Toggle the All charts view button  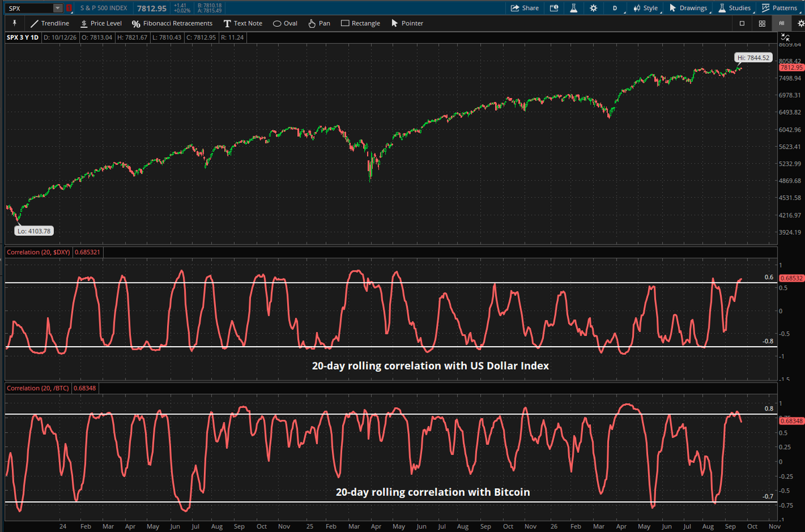tap(782, 23)
